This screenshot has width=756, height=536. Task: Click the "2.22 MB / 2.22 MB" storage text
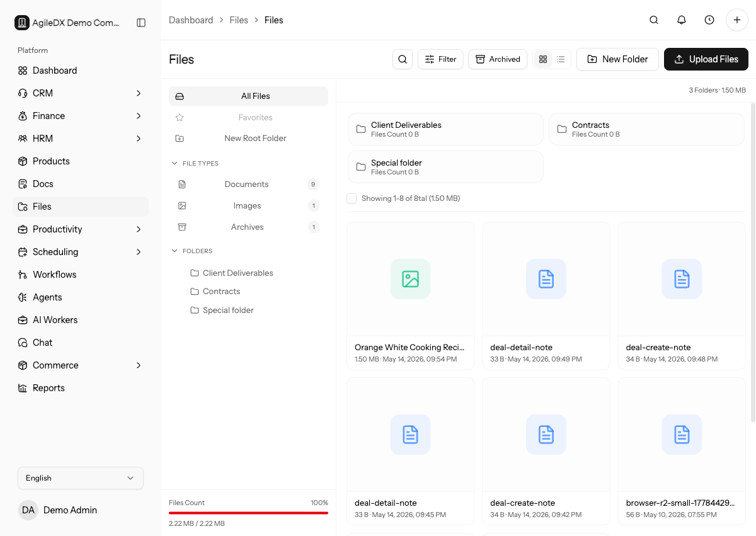tap(197, 523)
